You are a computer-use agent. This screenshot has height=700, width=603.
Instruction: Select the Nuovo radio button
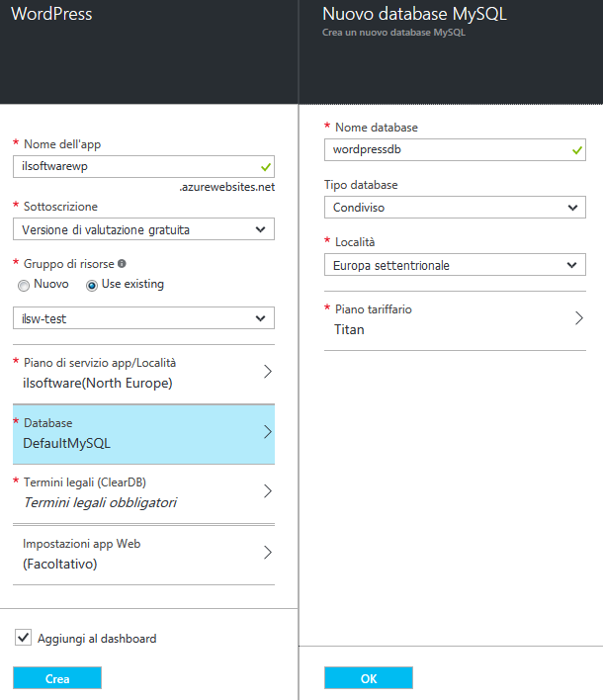[x=24, y=284]
